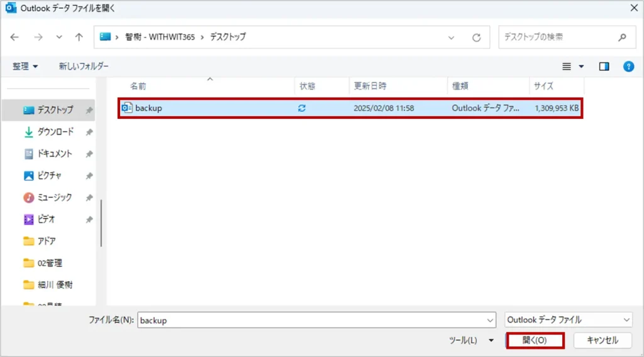This screenshot has width=644, height=357.
Task: Click the 開く(O) button
Action: point(535,340)
